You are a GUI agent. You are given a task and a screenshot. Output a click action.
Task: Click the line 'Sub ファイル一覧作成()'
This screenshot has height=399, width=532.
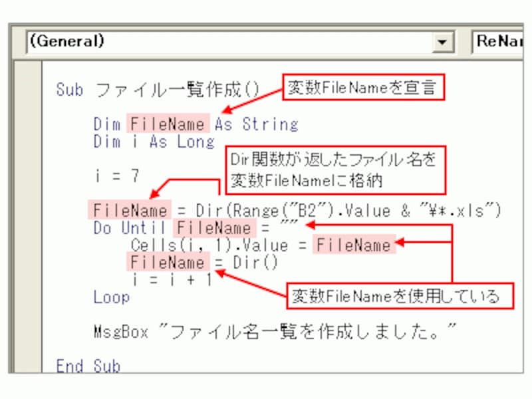click(158, 90)
